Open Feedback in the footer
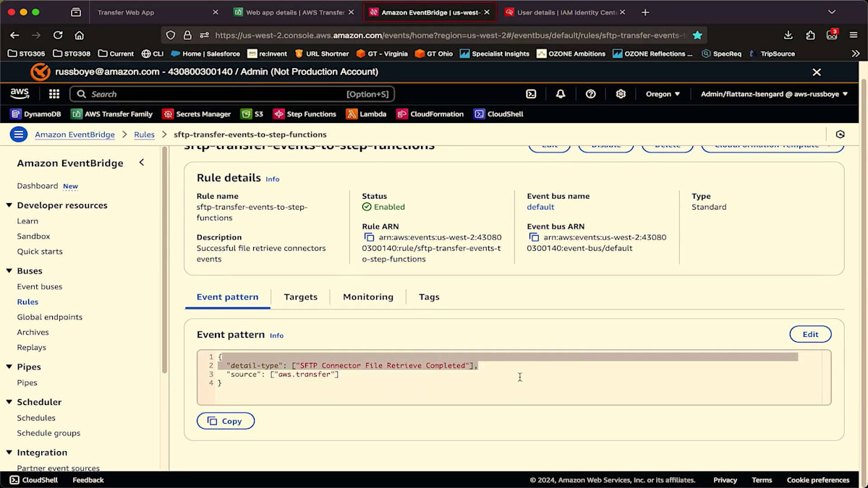This screenshot has height=488, width=868. pos(88,480)
